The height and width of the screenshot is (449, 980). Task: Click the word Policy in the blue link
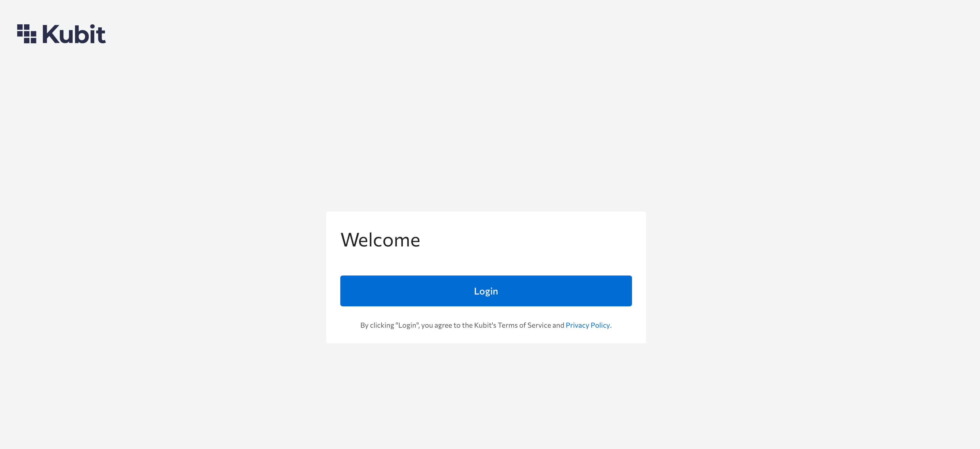600,325
